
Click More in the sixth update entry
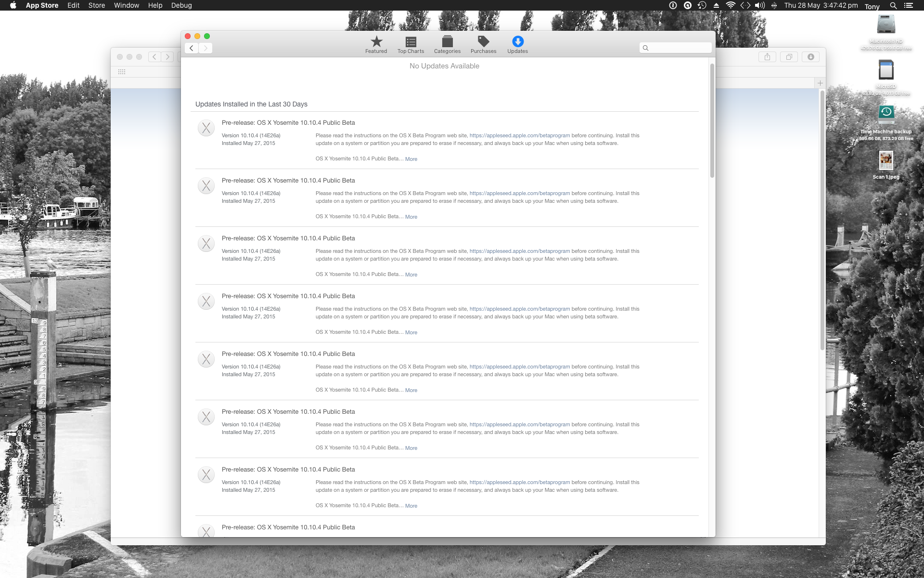411,448
